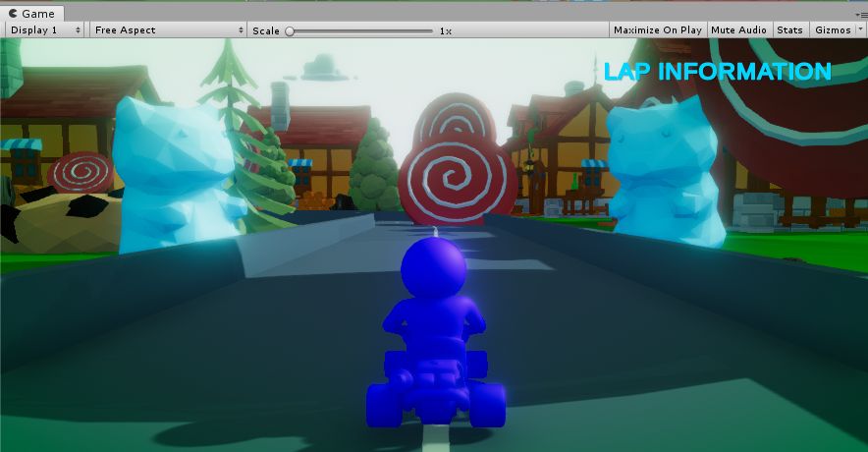The image size is (868, 452).
Task: Click the Scale label
Action: coord(266,31)
